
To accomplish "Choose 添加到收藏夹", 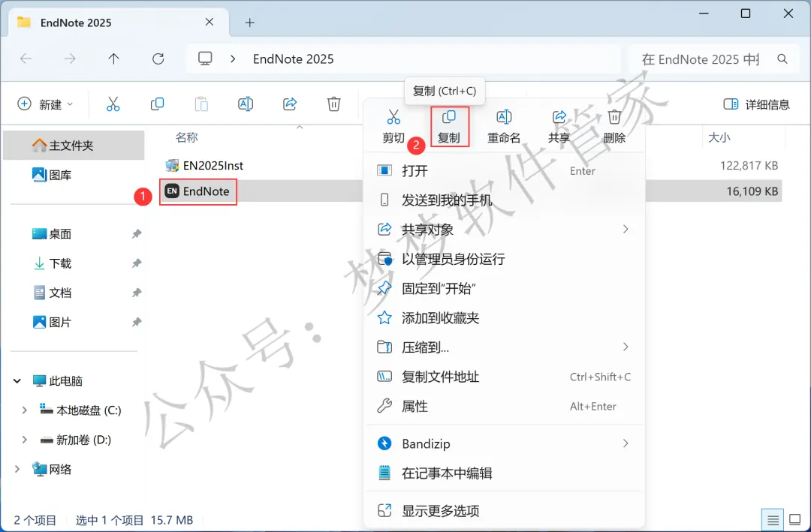I will pyautogui.click(x=505, y=317).
